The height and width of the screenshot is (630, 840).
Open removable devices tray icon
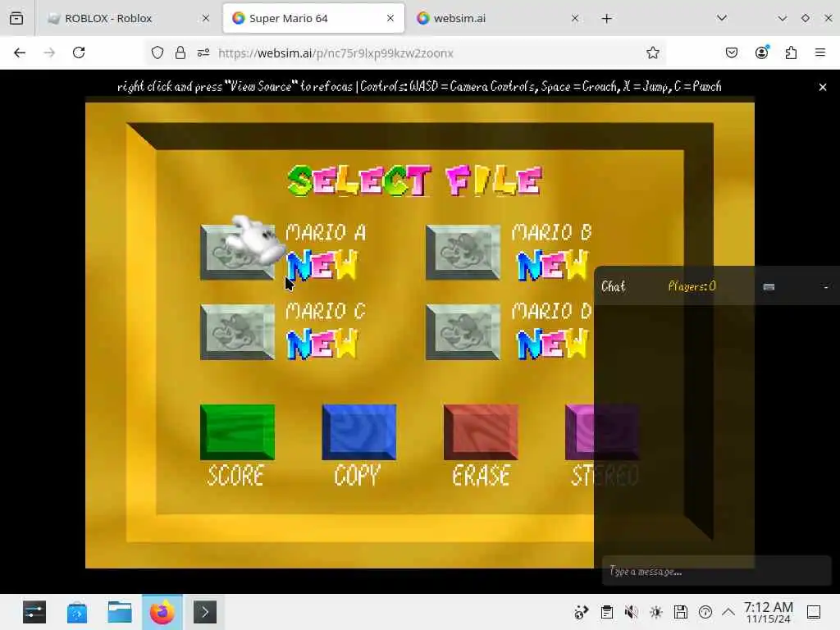[x=681, y=612]
